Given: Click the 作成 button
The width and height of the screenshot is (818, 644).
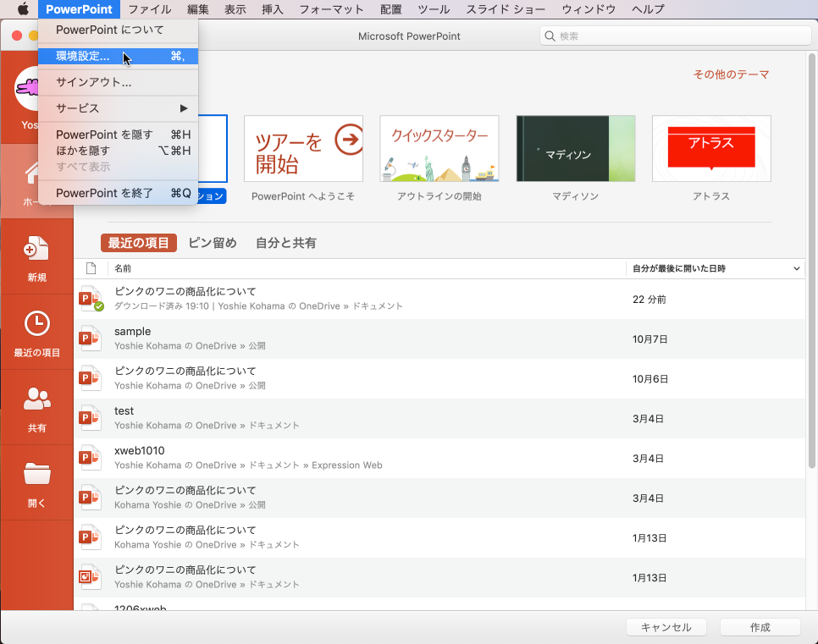Looking at the screenshot, I should point(760,627).
